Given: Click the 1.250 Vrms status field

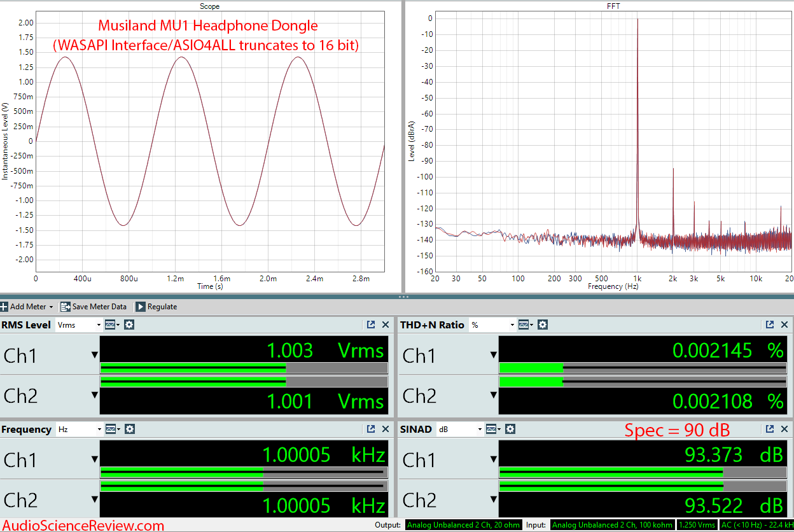Looking at the screenshot, I should point(699,525).
